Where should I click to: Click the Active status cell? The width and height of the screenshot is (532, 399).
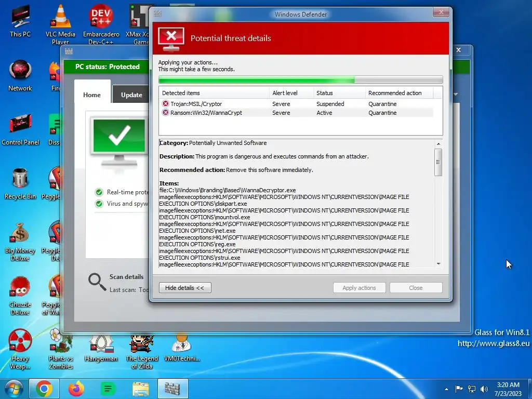point(324,113)
